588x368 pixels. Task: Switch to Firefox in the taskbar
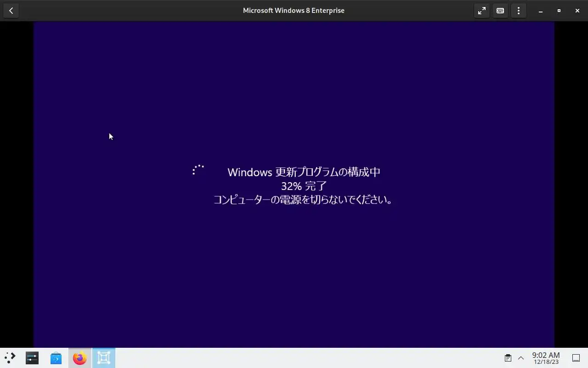[x=80, y=358]
